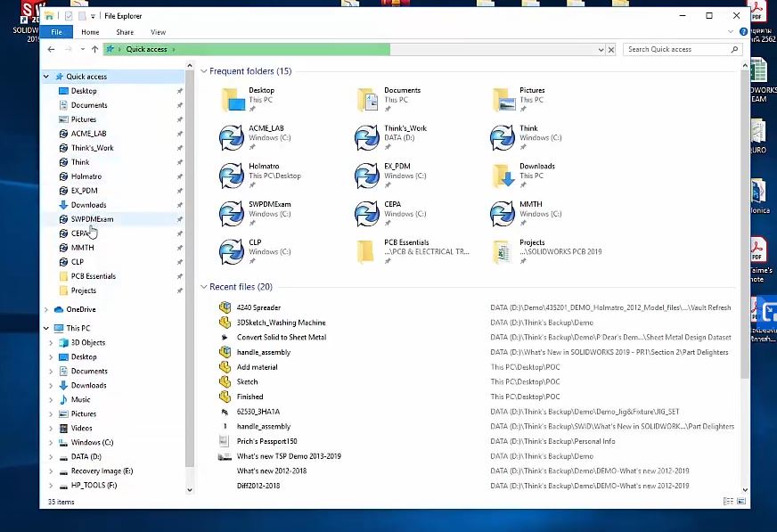Click the up one level arrow
The image size is (777, 532).
click(94, 49)
